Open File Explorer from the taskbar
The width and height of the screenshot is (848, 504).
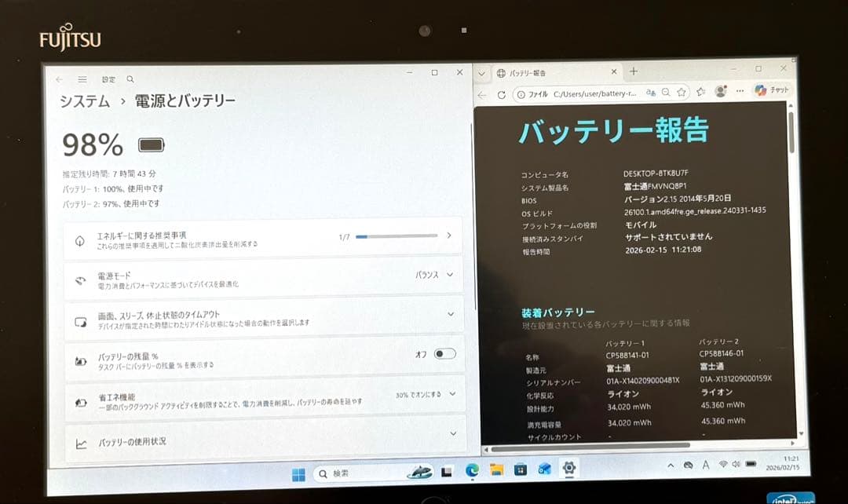click(496, 470)
